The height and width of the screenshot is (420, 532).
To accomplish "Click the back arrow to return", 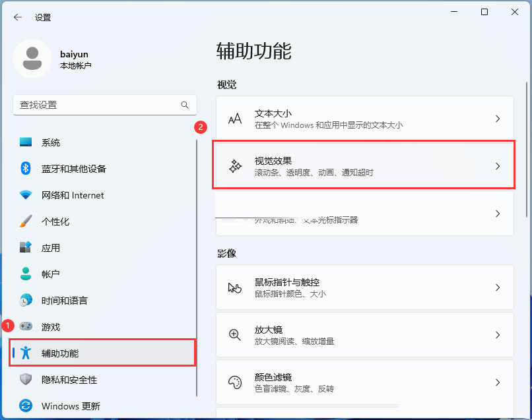I will pyautogui.click(x=18, y=18).
